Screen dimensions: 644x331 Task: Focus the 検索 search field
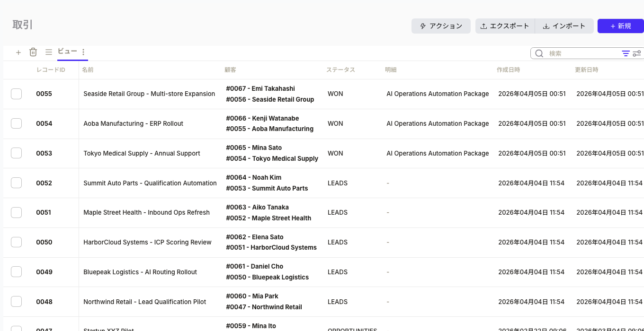click(x=582, y=53)
